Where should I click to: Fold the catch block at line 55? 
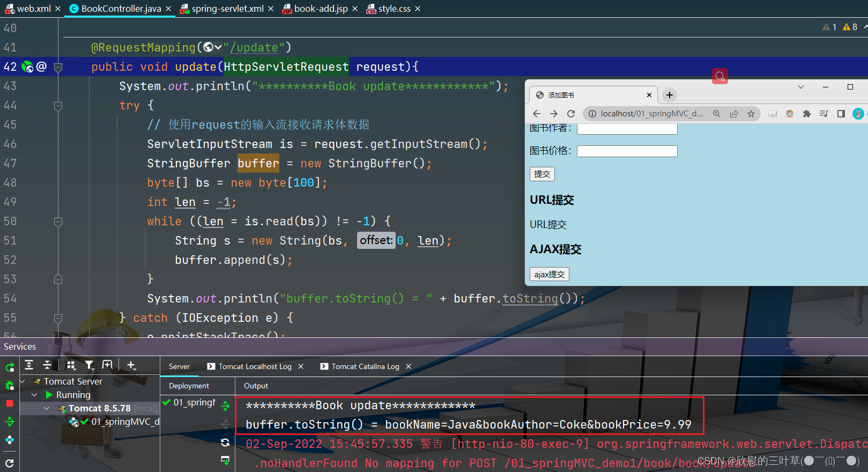[x=58, y=318]
